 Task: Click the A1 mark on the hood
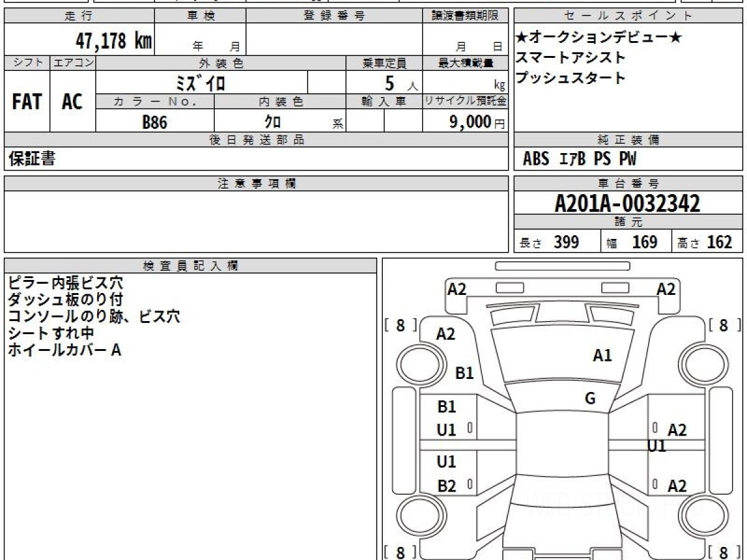coord(602,356)
